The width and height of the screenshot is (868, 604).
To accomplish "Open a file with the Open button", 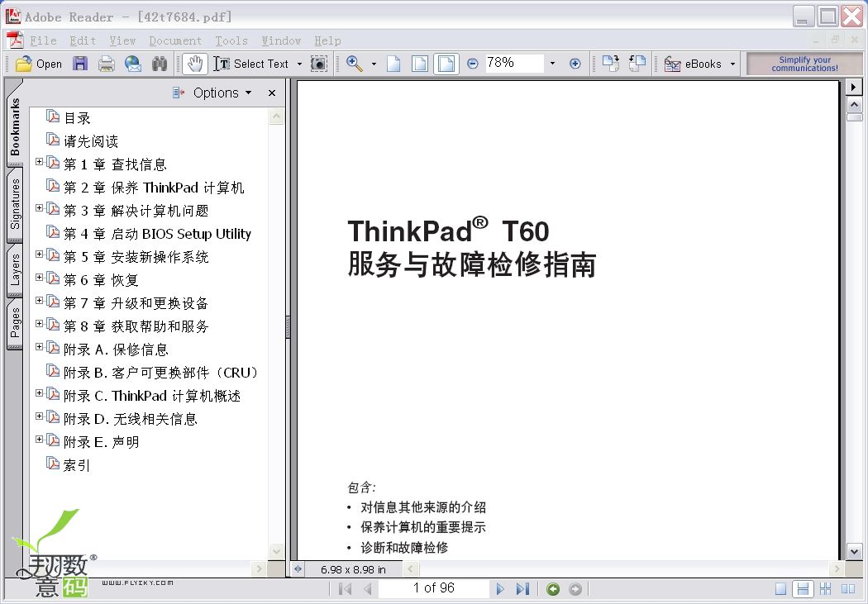I will click(x=38, y=64).
